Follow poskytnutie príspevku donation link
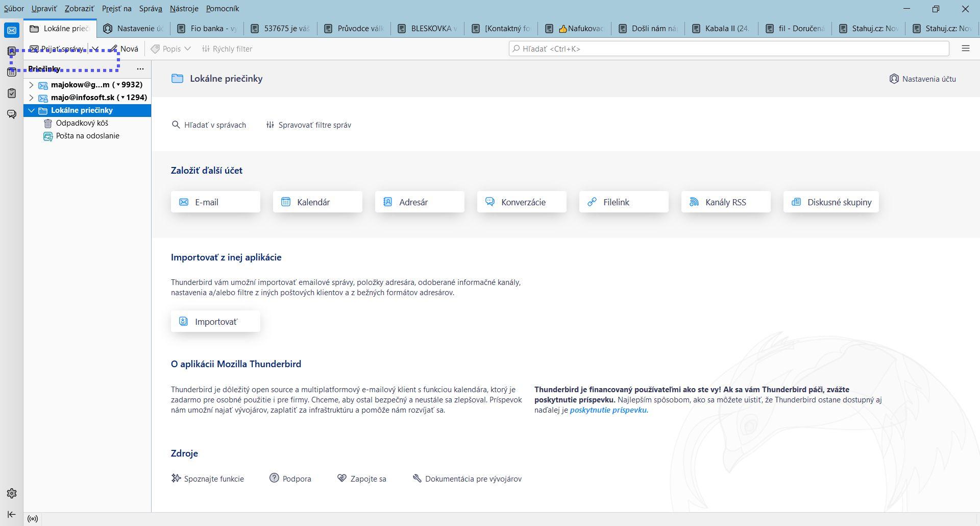980x526 pixels. click(x=609, y=410)
